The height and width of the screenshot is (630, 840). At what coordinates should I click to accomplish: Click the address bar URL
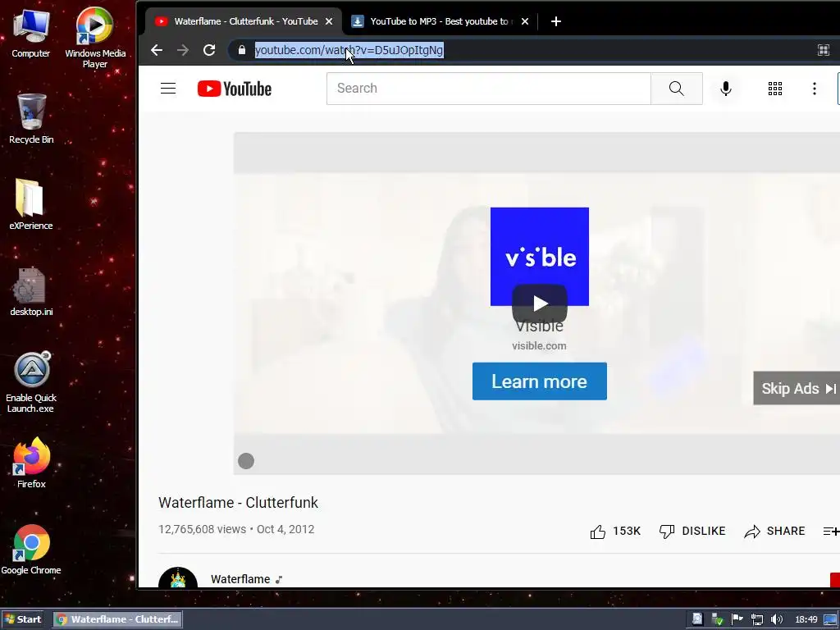tap(349, 50)
